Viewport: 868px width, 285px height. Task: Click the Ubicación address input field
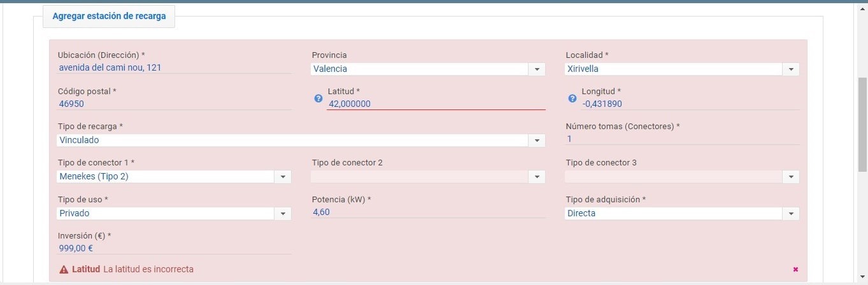(174, 67)
